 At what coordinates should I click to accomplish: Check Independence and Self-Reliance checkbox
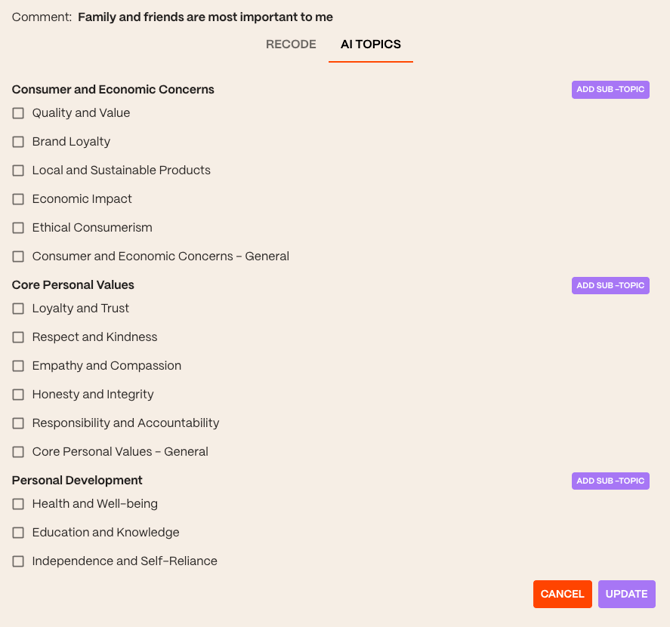point(18,562)
